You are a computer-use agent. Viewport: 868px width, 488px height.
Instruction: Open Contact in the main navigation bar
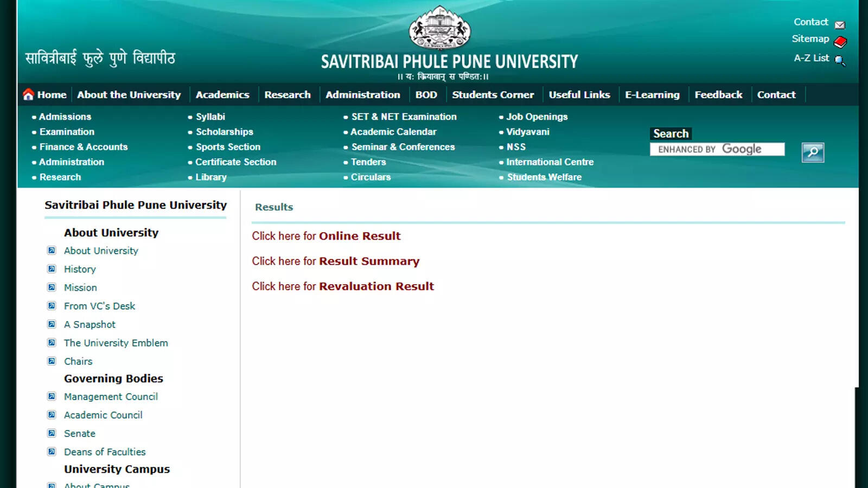click(776, 94)
